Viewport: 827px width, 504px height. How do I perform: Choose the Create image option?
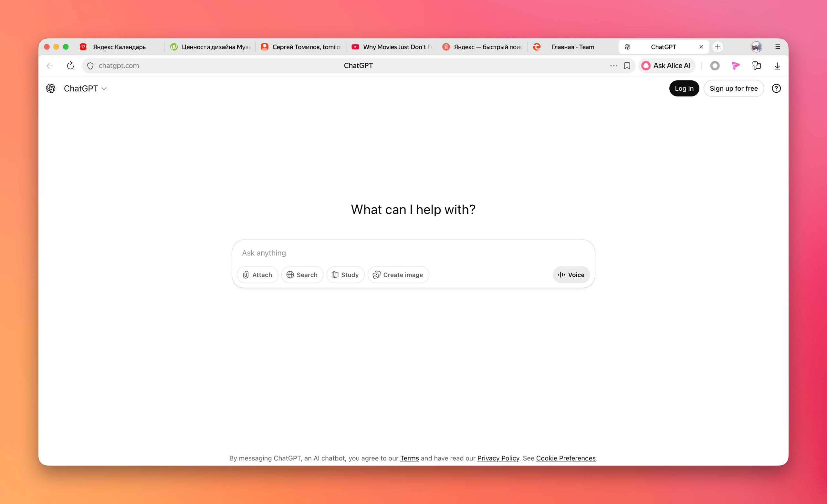[398, 275]
